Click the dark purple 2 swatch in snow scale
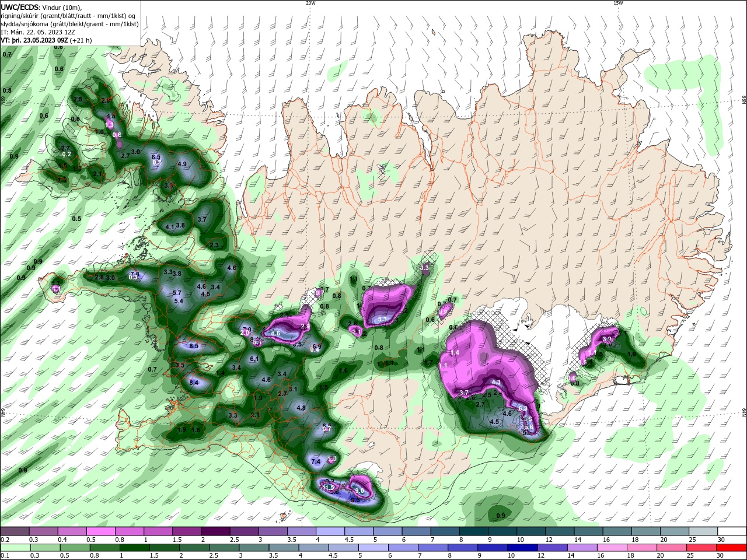 pos(215,531)
